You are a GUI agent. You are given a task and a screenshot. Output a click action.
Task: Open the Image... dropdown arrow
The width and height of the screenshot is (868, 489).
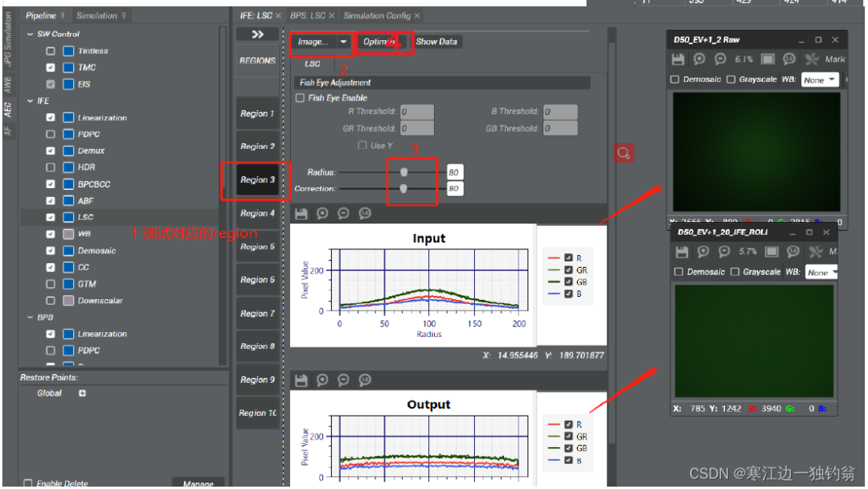pyautogui.click(x=343, y=42)
